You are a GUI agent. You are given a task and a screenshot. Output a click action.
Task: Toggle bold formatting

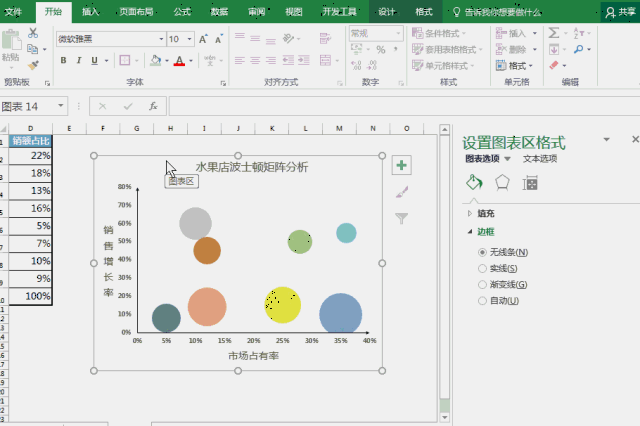[x=63, y=60]
